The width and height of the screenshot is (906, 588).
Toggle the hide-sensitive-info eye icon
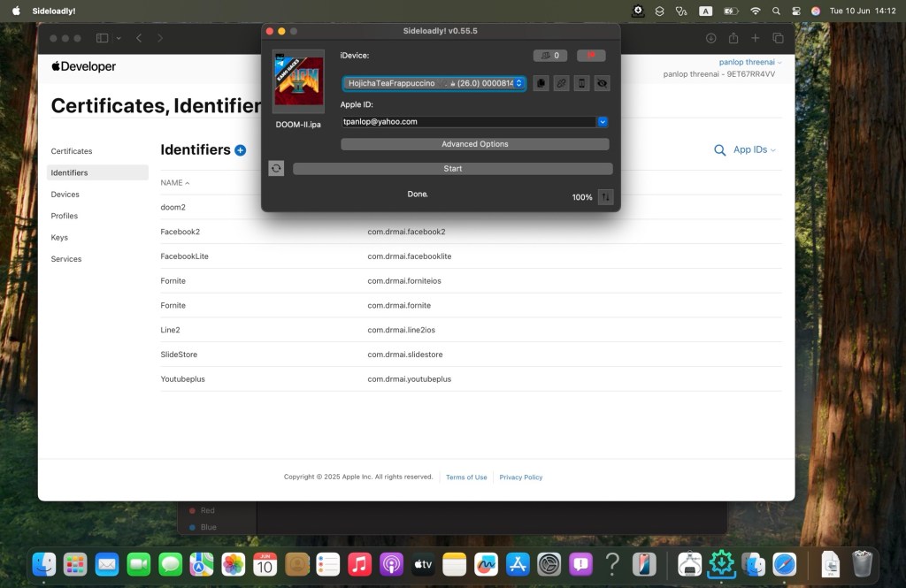(602, 83)
